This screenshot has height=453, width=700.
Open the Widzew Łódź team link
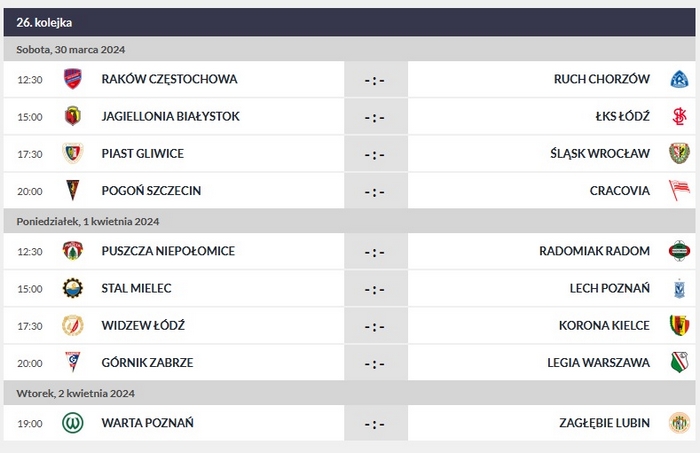click(143, 325)
